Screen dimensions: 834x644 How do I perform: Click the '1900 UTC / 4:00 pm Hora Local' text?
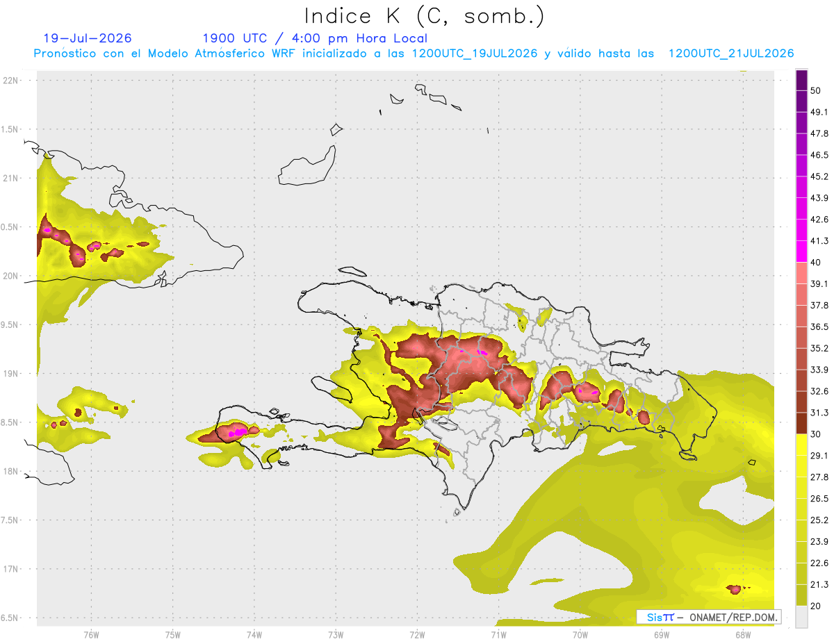pos(315,38)
